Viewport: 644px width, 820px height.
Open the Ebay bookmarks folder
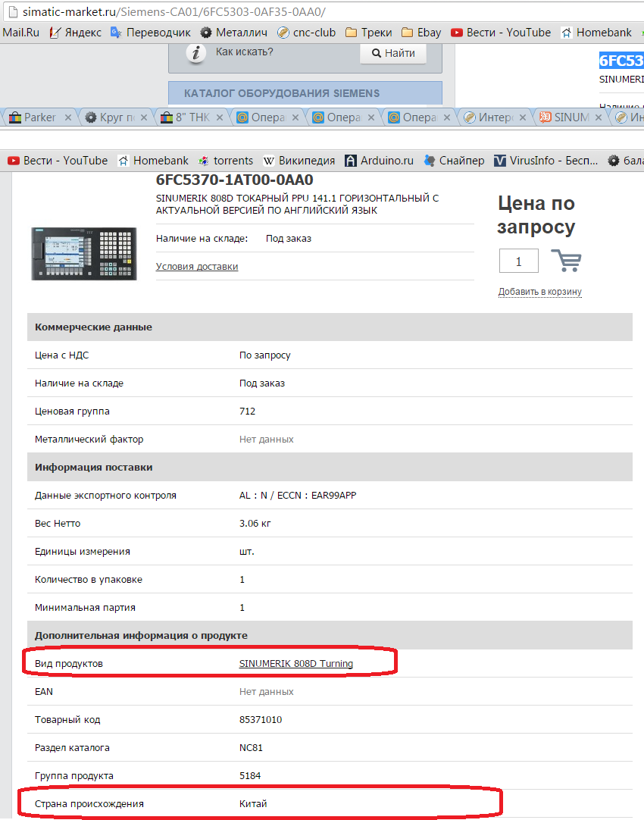[421, 33]
